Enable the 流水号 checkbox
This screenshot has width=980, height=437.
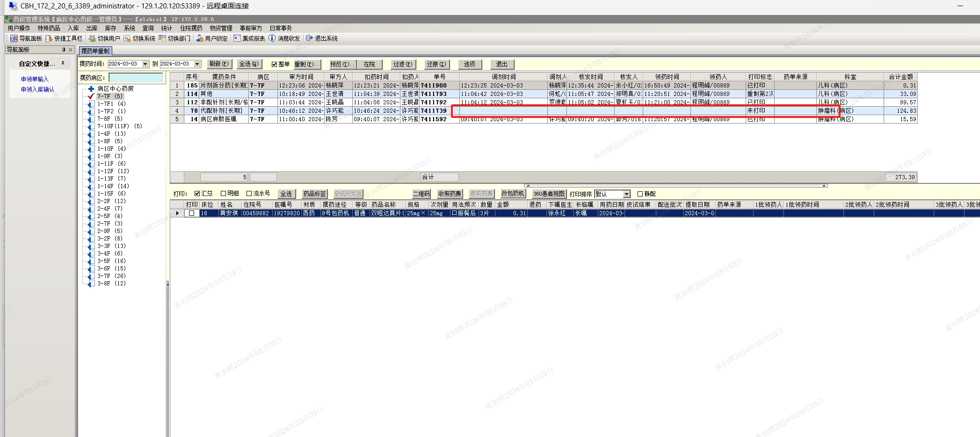tap(249, 194)
